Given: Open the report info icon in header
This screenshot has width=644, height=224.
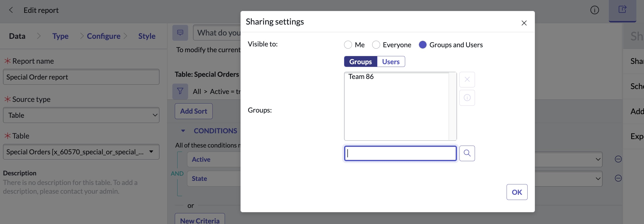Looking at the screenshot, I should 594,10.
